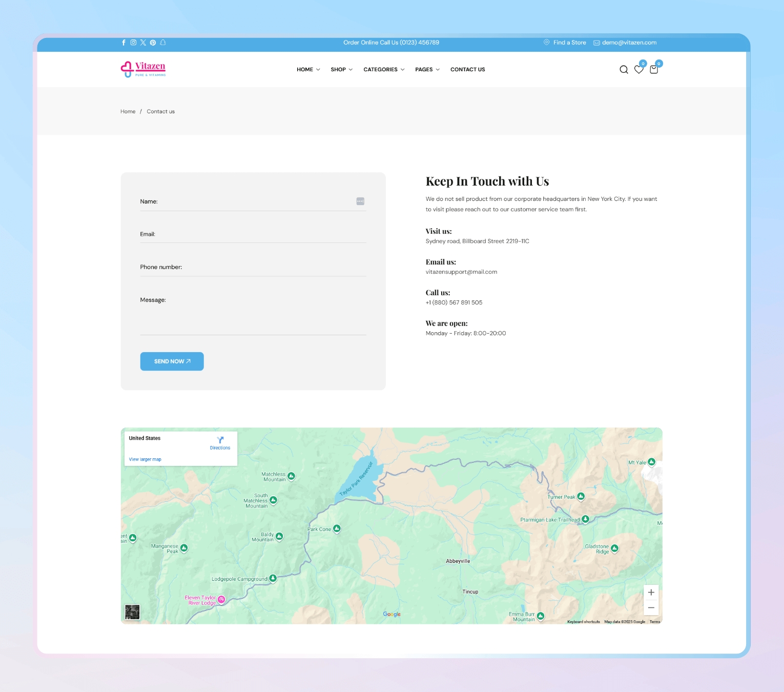784x692 pixels.
Task: Click the +1 (880) 567 891 505 number
Action: tap(454, 302)
